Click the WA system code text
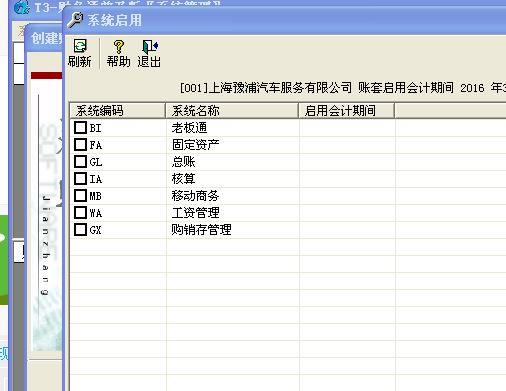This screenshot has height=391, width=506. 96,213
